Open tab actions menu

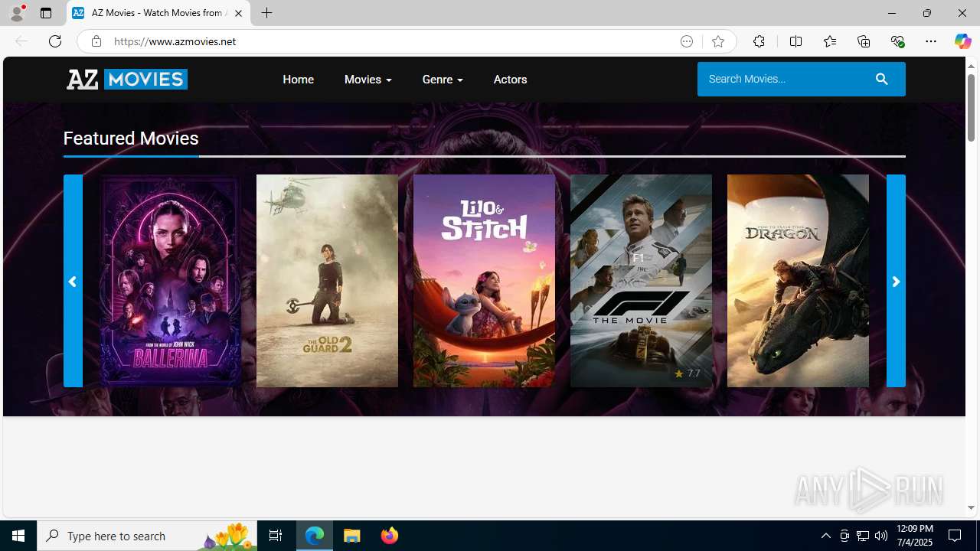click(x=46, y=13)
